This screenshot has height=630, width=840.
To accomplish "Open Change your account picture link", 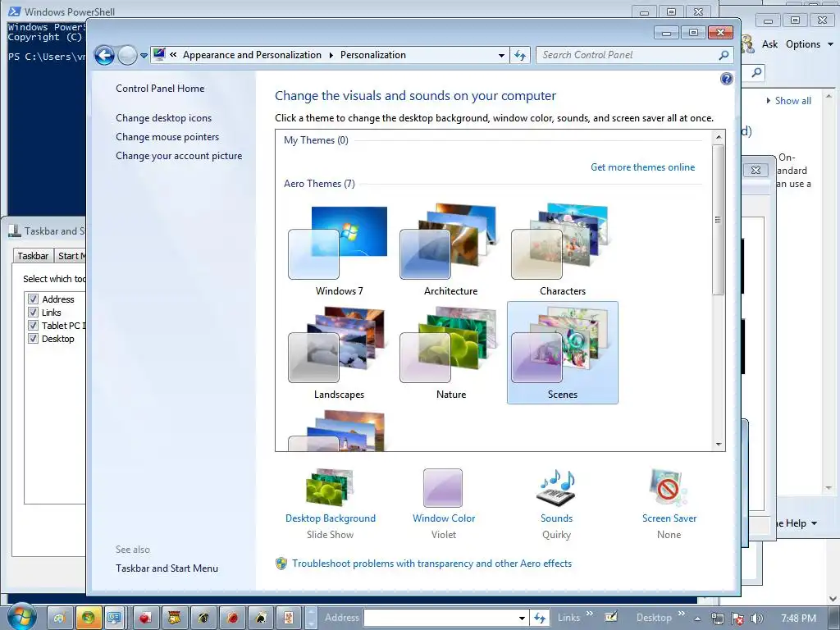I will [x=179, y=156].
